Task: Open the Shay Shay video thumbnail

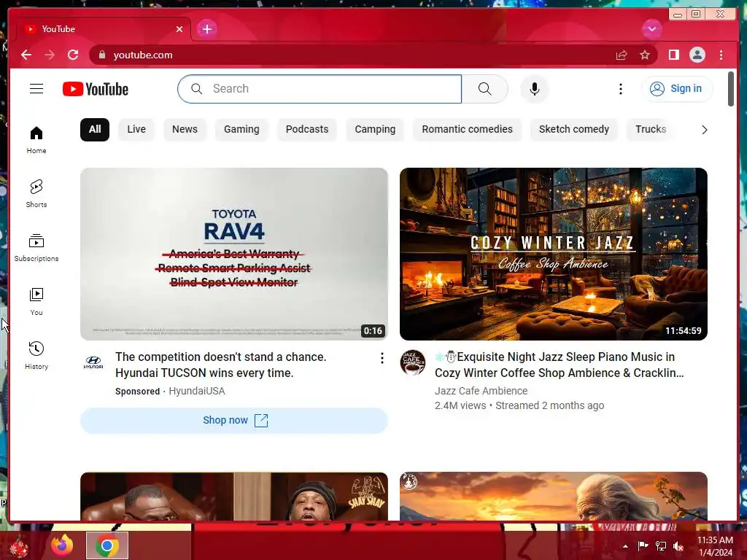Action: [x=234, y=496]
